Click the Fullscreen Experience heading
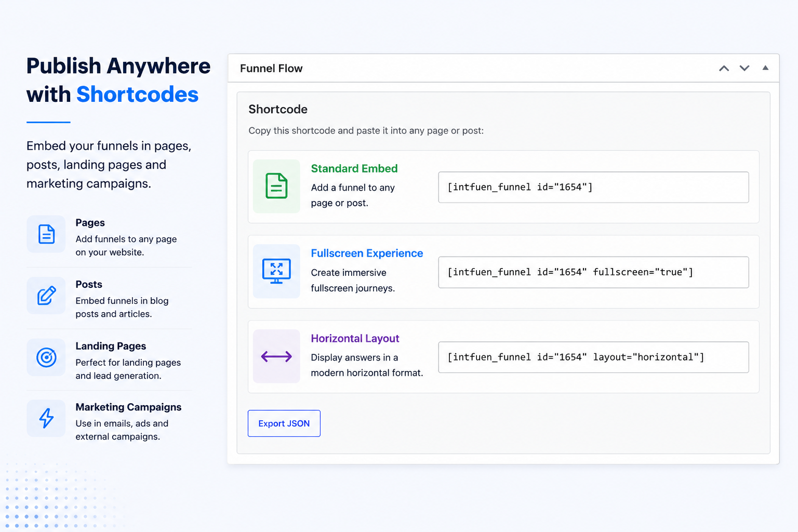This screenshot has width=798, height=532. tap(367, 253)
